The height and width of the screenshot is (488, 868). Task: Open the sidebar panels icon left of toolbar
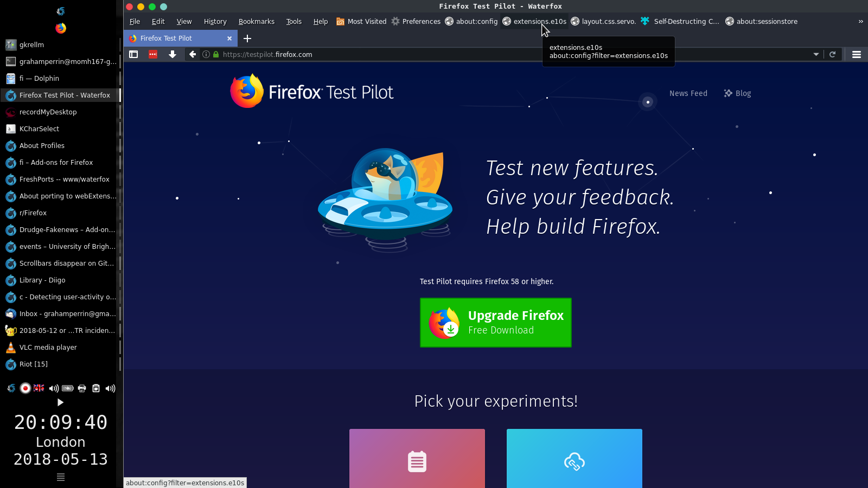pyautogui.click(x=133, y=54)
